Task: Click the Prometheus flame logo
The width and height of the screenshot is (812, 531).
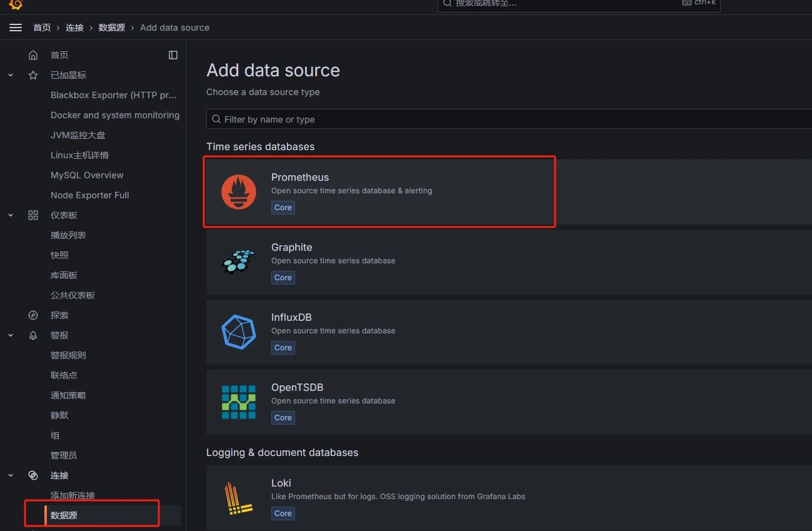Action: click(x=239, y=192)
